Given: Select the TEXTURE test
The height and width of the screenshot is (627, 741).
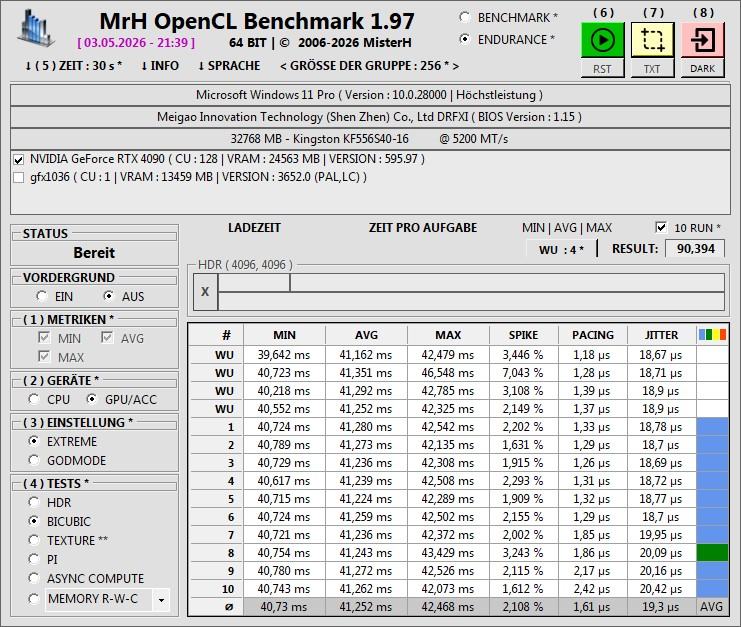Looking at the screenshot, I should [x=34, y=540].
